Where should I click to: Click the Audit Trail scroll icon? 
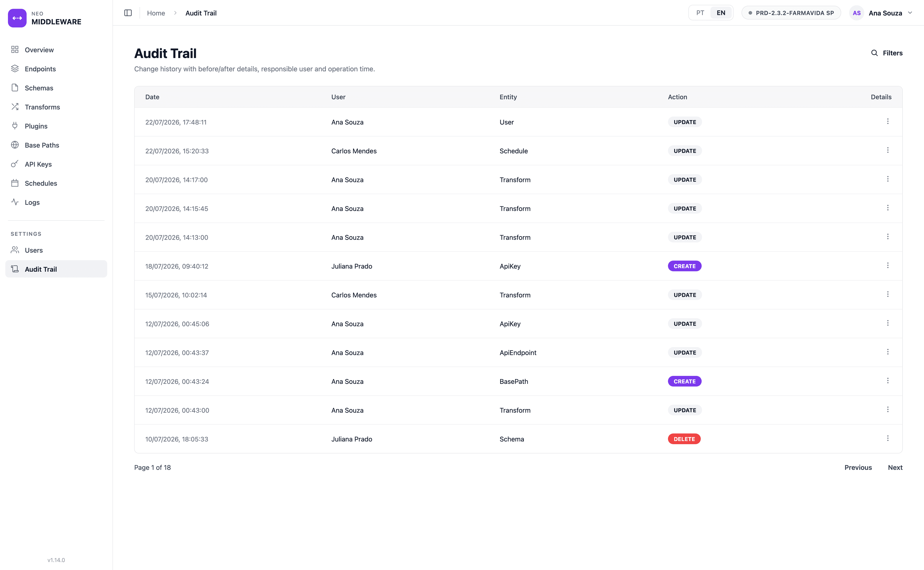point(15,269)
